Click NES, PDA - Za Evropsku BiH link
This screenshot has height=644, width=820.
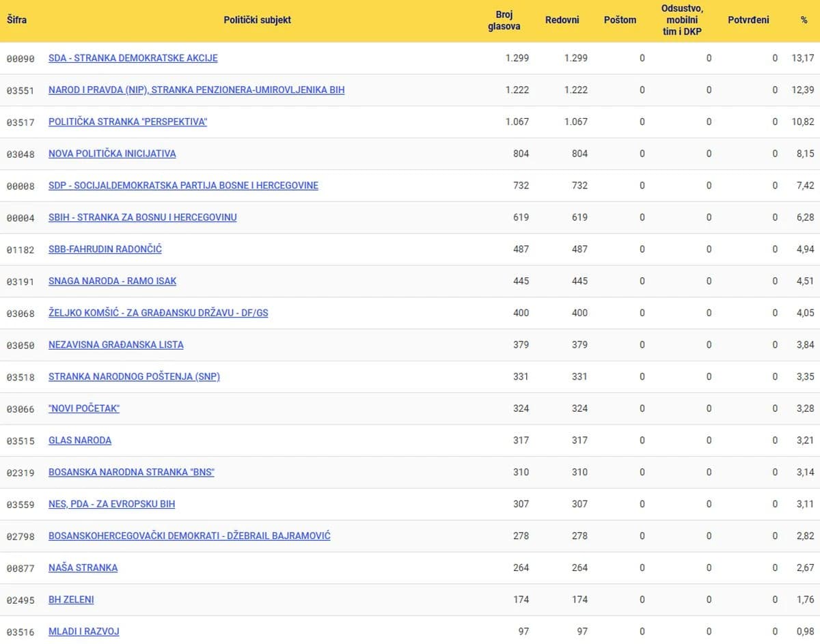click(x=112, y=504)
